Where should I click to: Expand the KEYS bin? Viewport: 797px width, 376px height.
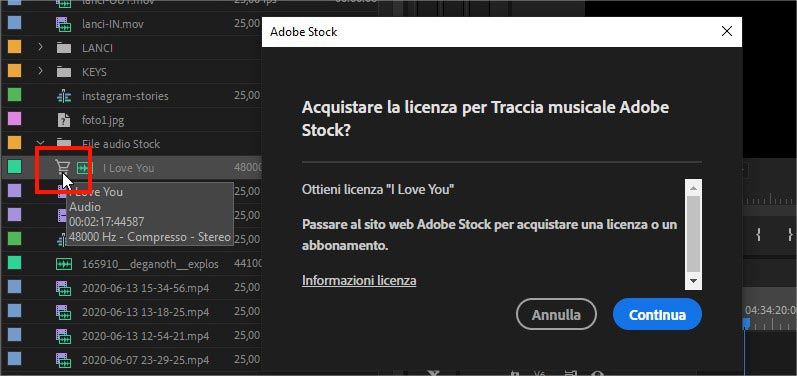40,71
